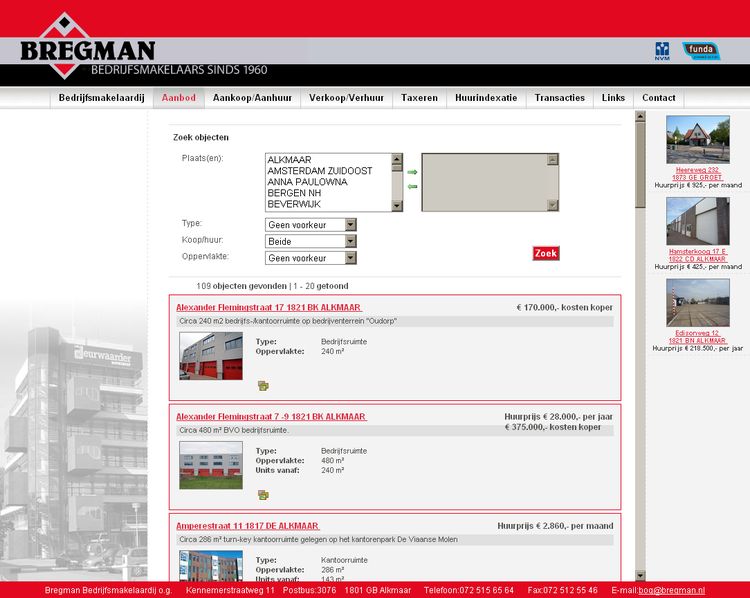Screen dimensions: 750x598
Task: Open the funda logo link
Action: 701,51
